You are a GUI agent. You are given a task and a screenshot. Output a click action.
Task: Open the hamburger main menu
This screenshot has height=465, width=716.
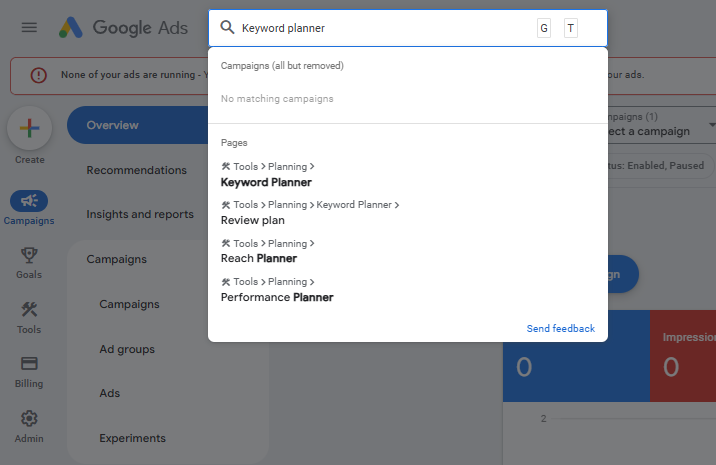(x=29, y=27)
